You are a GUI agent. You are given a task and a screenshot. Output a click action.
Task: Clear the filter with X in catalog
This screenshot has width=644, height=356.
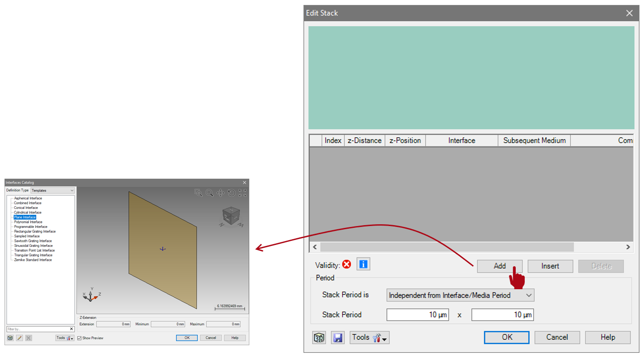71,329
